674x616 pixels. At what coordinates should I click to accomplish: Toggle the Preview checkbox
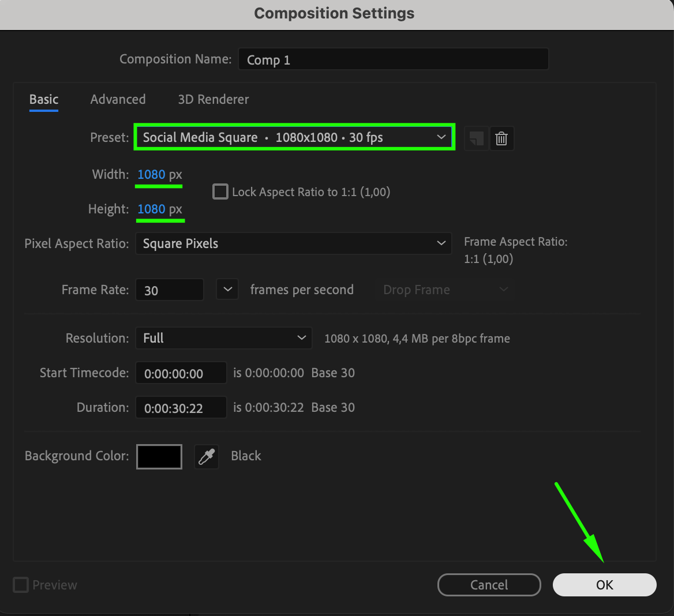(21, 585)
